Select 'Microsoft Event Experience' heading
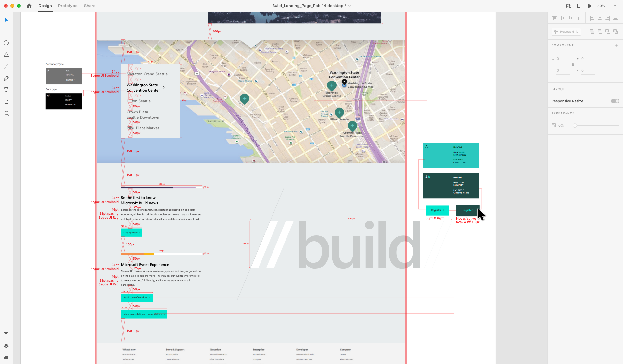This screenshot has width=623, height=364. pos(145,265)
